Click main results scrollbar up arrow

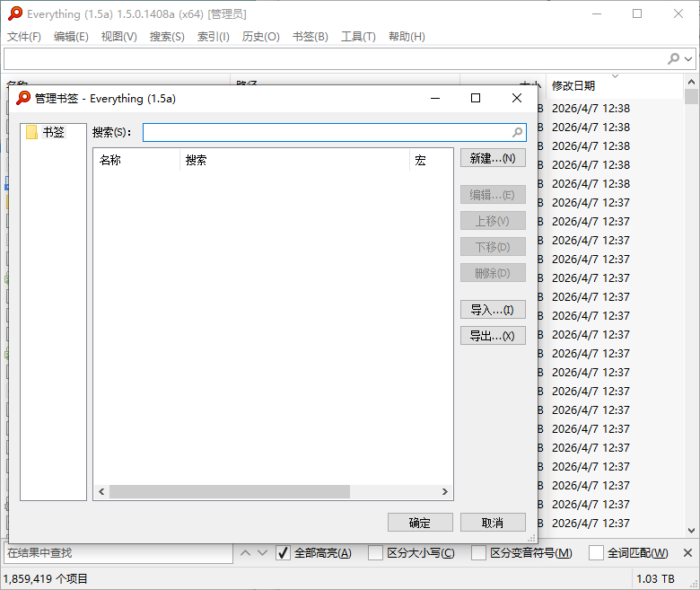[691, 82]
